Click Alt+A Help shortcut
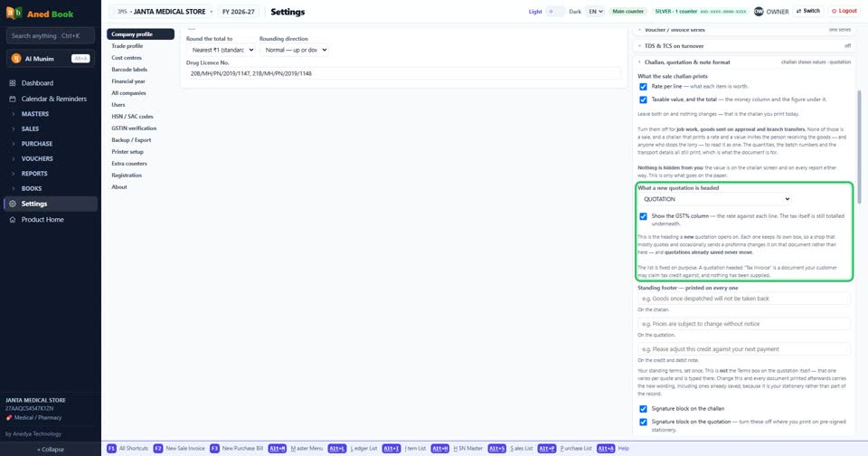 click(x=613, y=448)
